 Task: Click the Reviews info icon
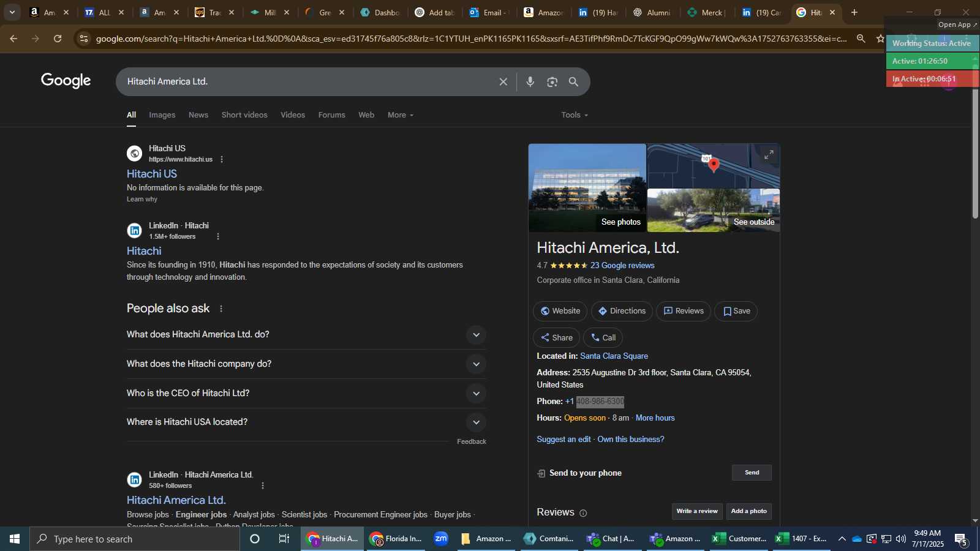click(x=583, y=513)
